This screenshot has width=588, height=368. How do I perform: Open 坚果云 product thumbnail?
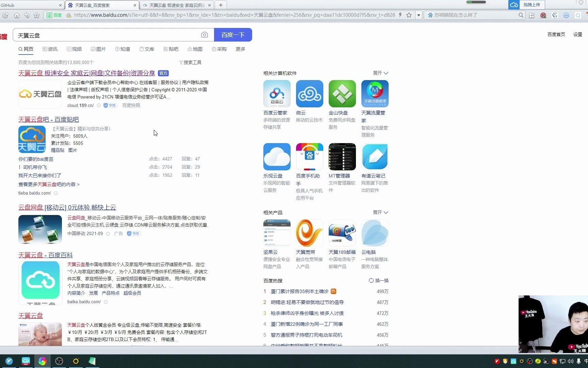pyautogui.click(x=277, y=233)
